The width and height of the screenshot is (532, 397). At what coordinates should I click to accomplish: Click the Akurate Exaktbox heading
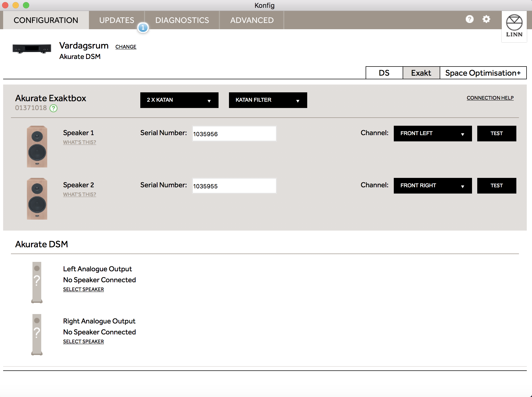[51, 98]
